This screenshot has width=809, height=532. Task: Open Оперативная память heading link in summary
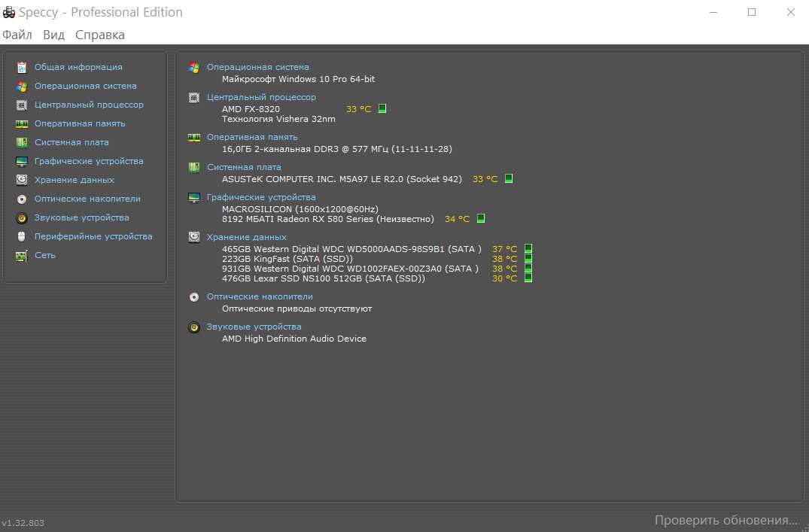(252, 137)
